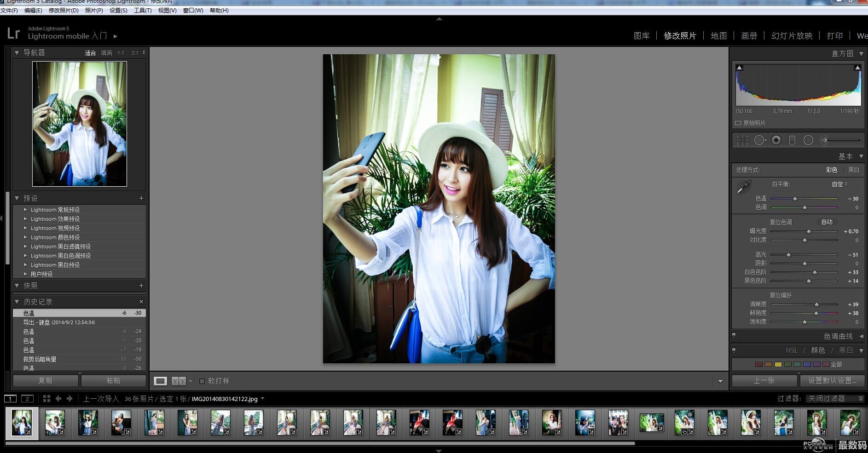868x453 pixels.
Task: Go forward with the filmstrip right arrow
Action: [x=69, y=399]
